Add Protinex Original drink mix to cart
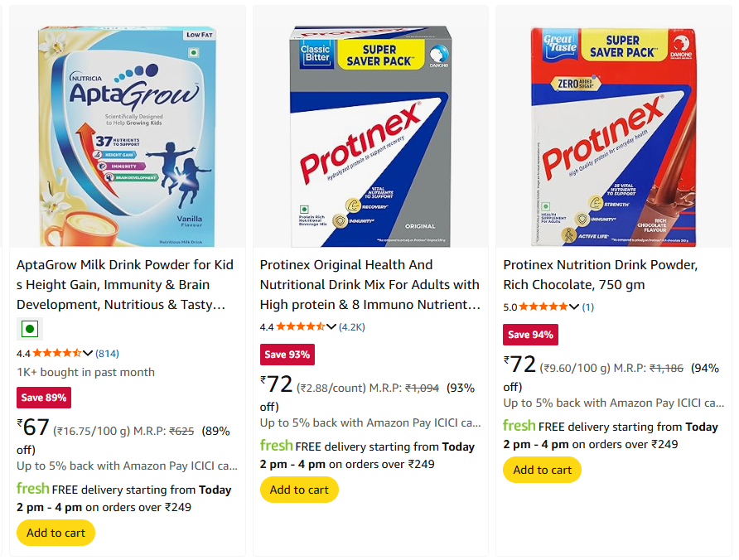The height and width of the screenshot is (560, 739). pyautogui.click(x=299, y=490)
